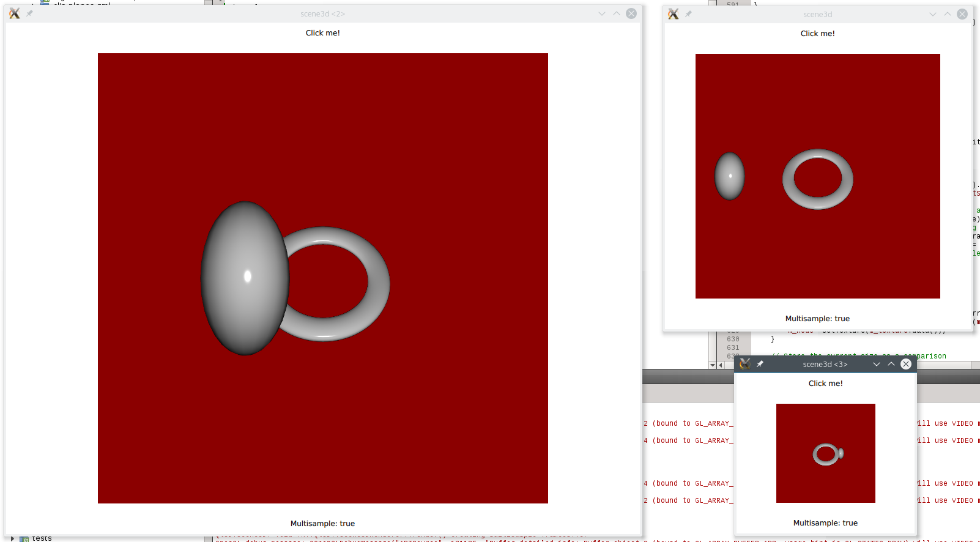Click the tiny torus in scene3d <3> scene
This screenshot has width=980, height=542.
click(x=826, y=454)
